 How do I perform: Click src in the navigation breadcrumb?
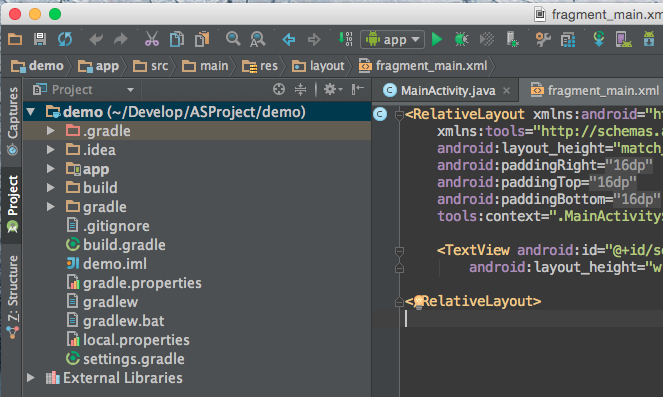pos(151,66)
